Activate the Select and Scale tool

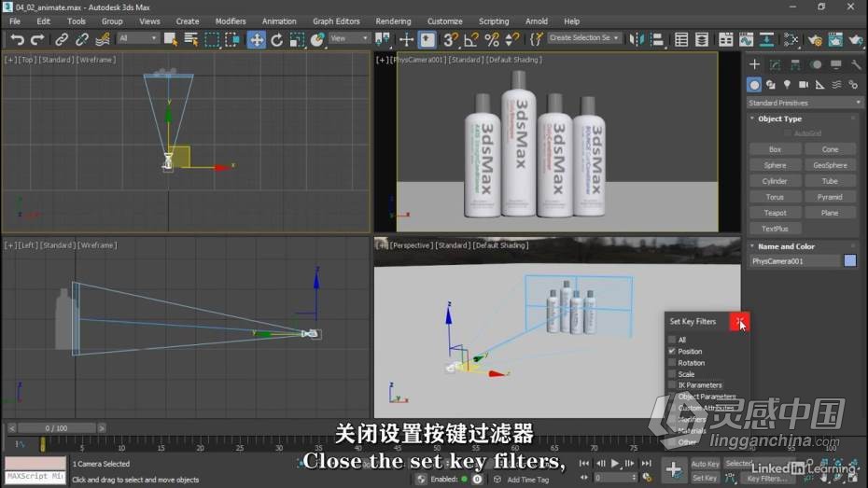[298, 39]
